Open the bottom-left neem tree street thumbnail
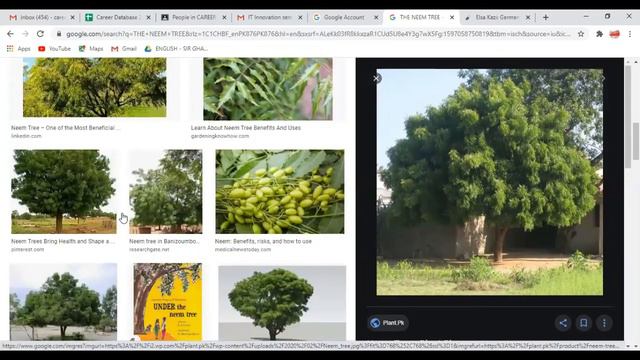This screenshot has height=360, width=640. pos(63,302)
